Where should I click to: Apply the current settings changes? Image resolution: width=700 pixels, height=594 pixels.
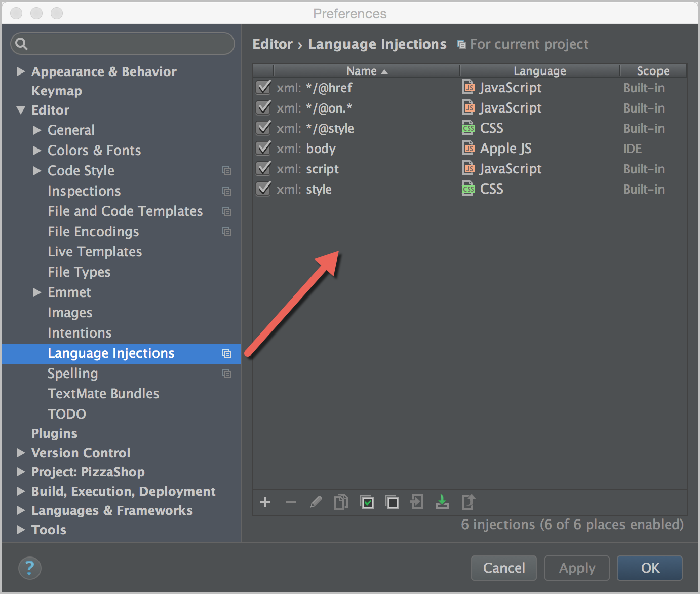576,568
